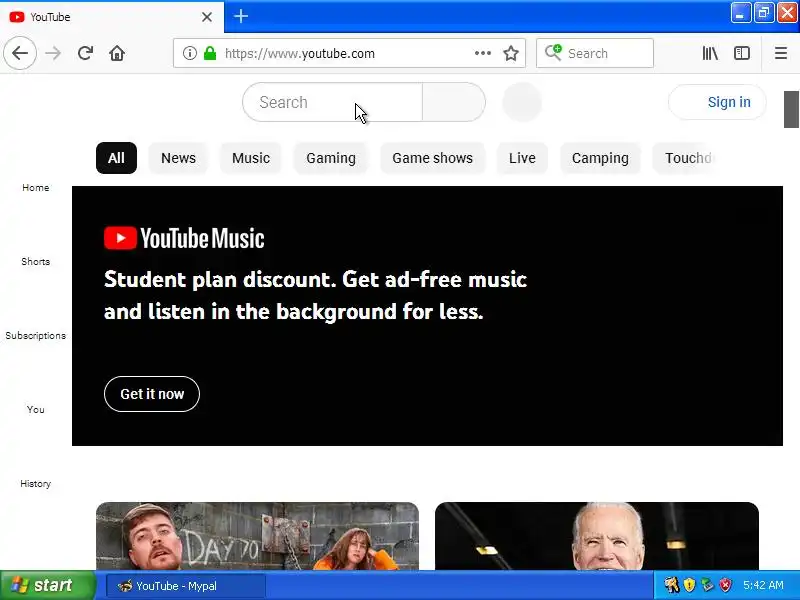Open You in the left sidebar

pyautogui.click(x=36, y=410)
